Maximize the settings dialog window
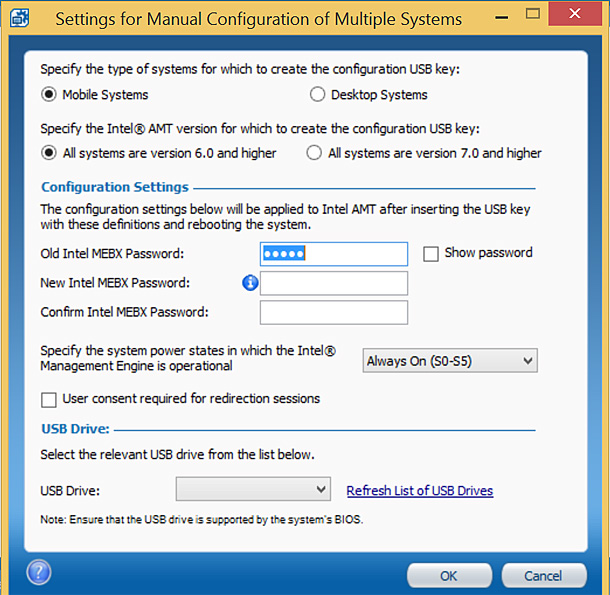 tap(534, 15)
